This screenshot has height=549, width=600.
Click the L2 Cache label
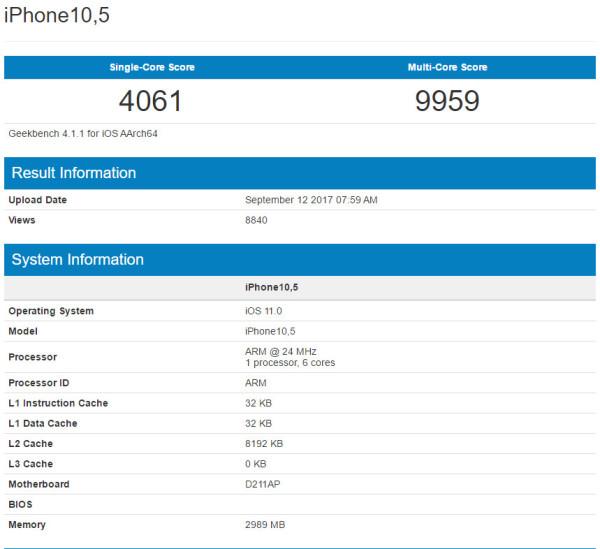click(x=31, y=444)
